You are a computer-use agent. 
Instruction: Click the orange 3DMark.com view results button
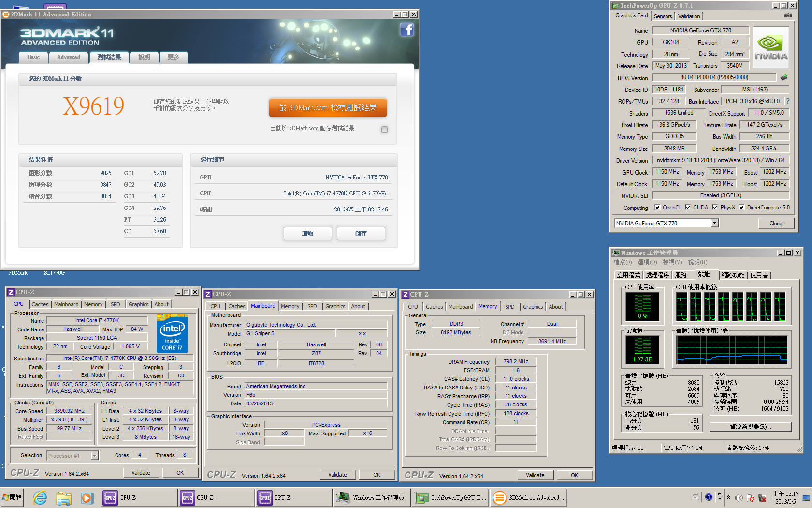point(328,108)
